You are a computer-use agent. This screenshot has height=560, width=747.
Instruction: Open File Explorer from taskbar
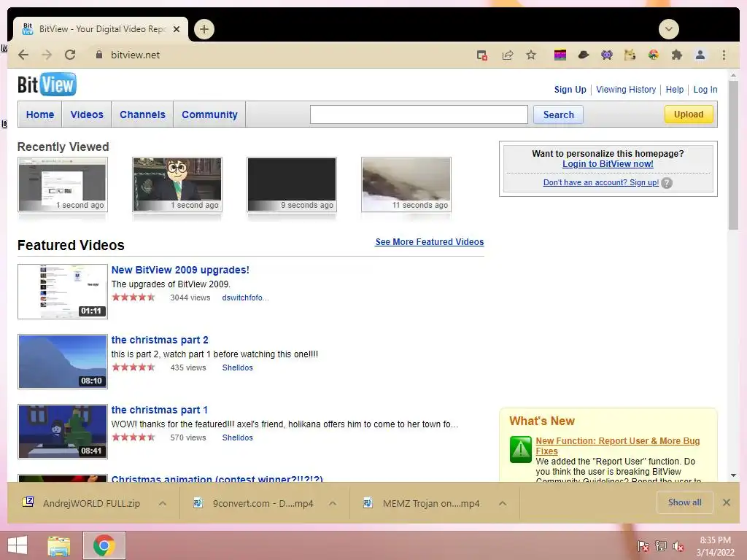pos(59,546)
